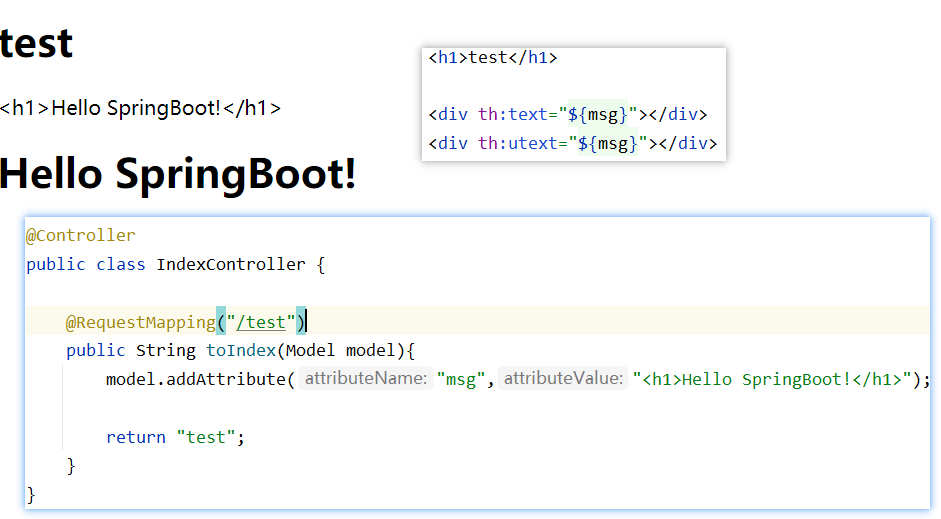The width and height of the screenshot is (941, 519).
Task: Click the closing brace of toIndex method
Action: [x=71, y=466]
